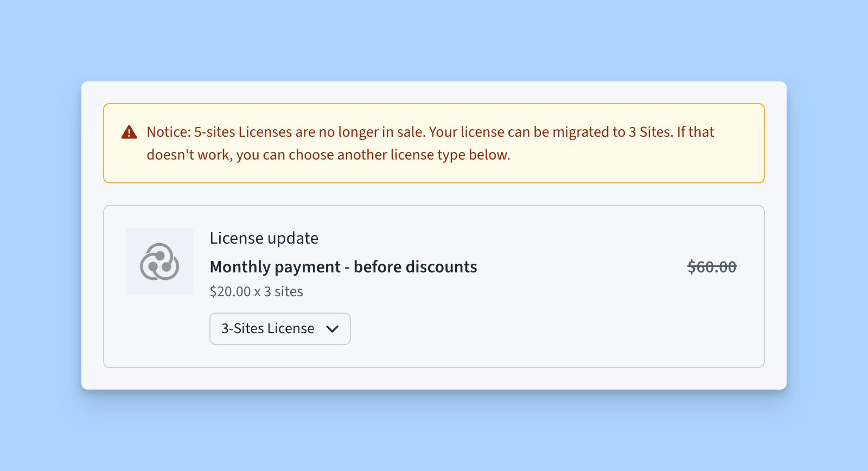This screenshot has height=471, width=868.
Task: Click the swirl product logo icon
Action: (x=159, y=262)
